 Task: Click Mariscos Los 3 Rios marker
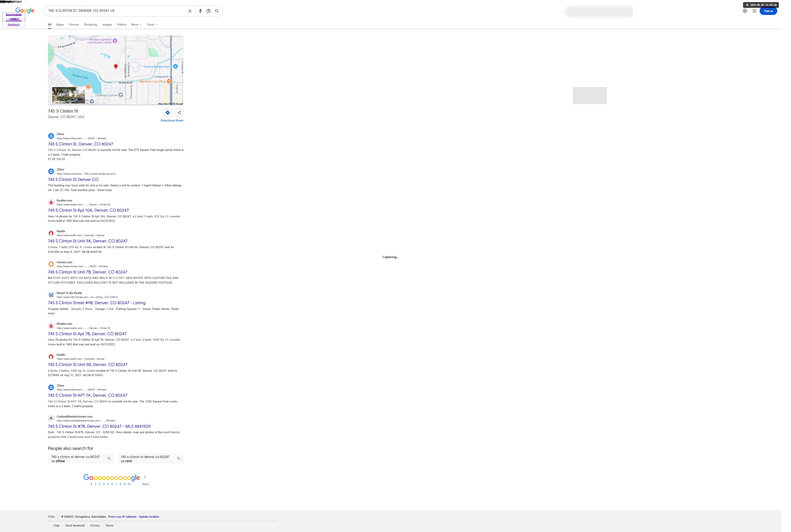coord(169,81)
